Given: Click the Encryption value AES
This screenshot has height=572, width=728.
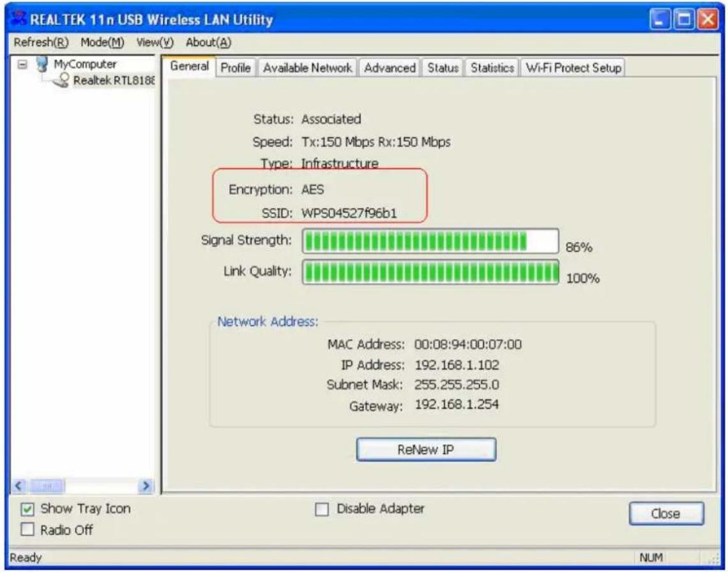Looking at the screenshot, I should tap(312, 190).
